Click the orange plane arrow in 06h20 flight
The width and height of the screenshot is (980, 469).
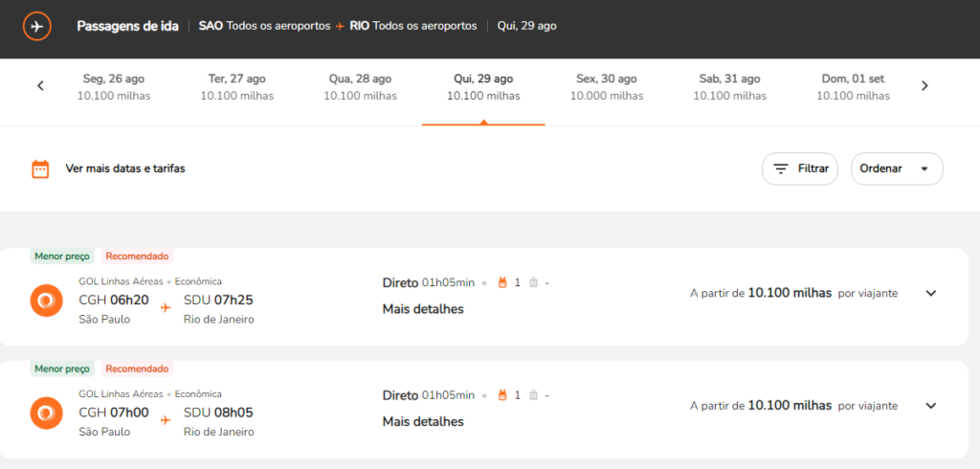pos(166,307)
